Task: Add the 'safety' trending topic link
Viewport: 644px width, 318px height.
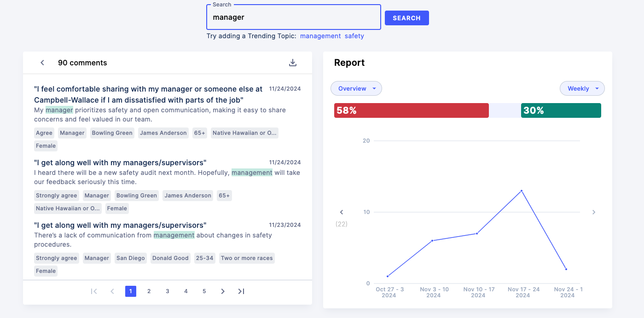Action: (354, 35)
